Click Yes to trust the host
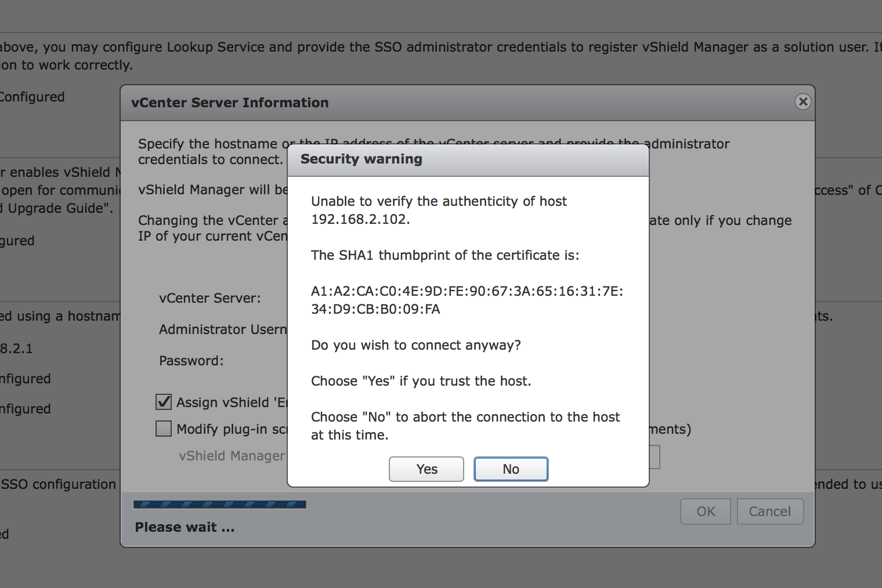This screenshot has width=882, height=588. pyautogui.click(x=426, y=469)
